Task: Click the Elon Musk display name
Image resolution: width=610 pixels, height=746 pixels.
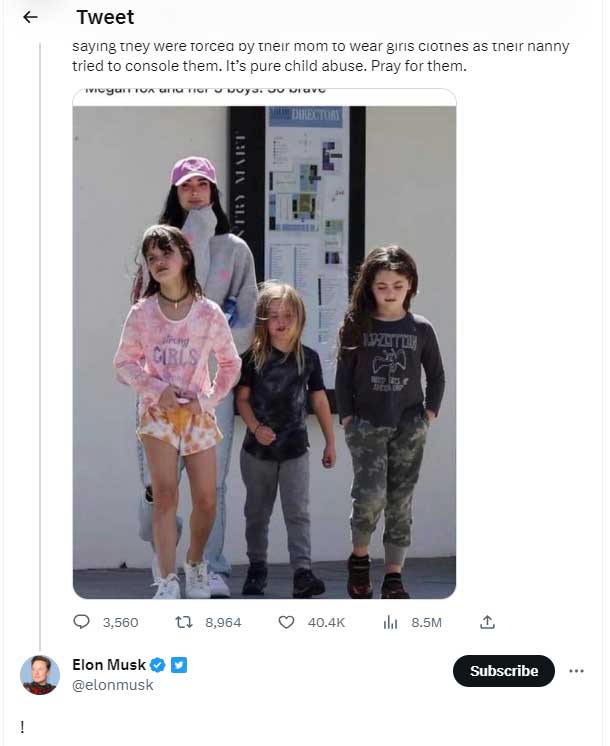Action: 109,665
